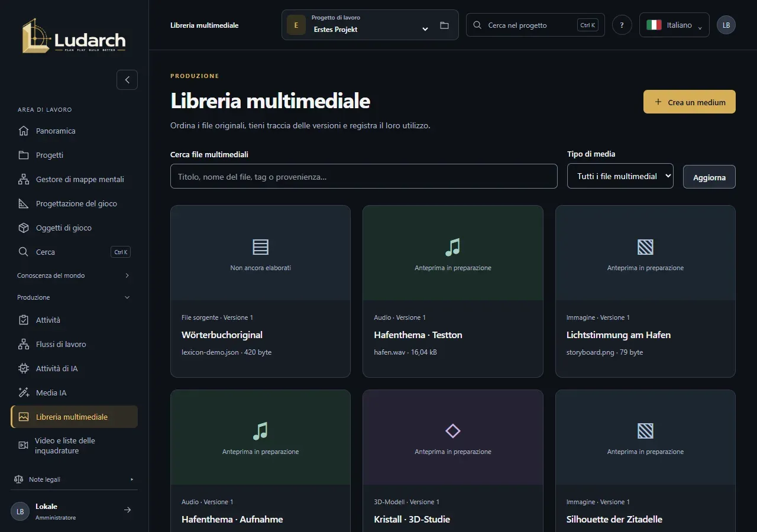Go to Panoramica in the sidebar
Image resolution: width=757 pixels, height=532 pixels.
tap(74, 131)
